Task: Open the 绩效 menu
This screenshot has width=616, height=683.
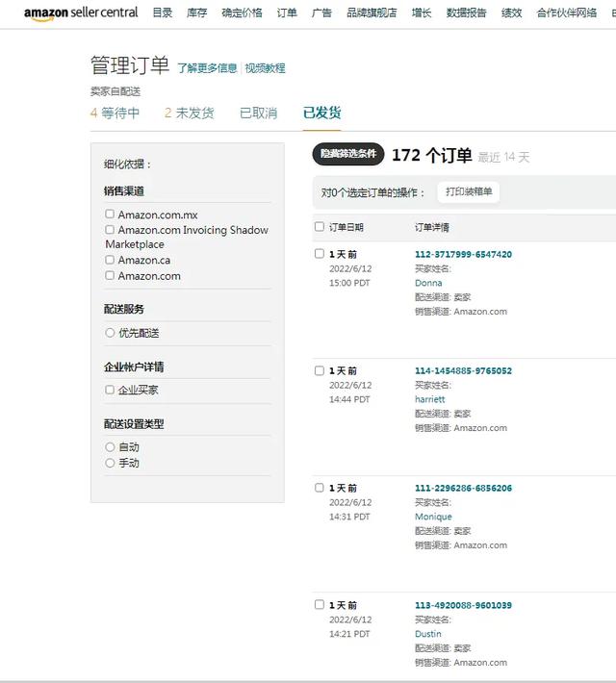Action: click(511, 13)
